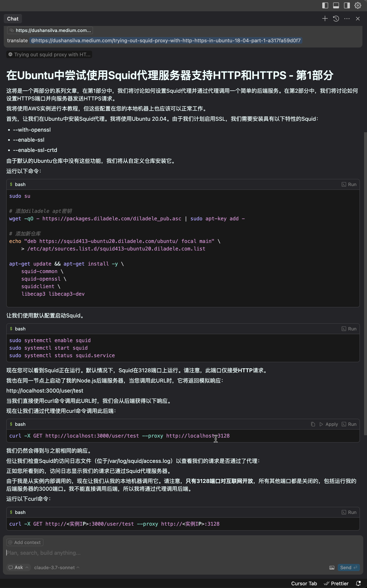Run the first bash block with sudo su
367x588 pixels.
(x=349, y=184)
